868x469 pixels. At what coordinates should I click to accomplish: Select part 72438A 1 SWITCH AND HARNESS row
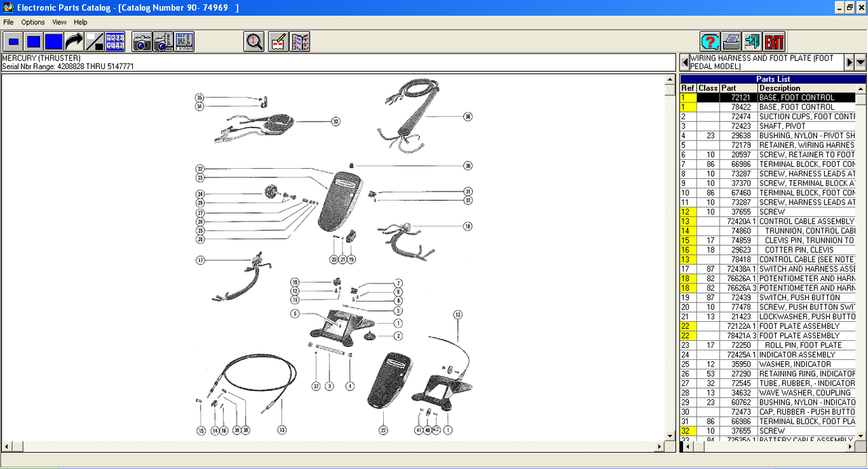coord(768,268)
